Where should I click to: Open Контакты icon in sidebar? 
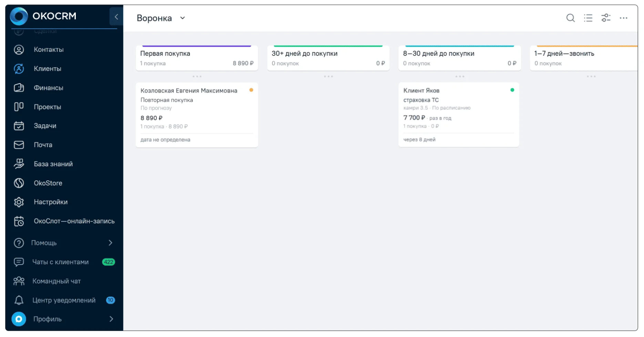point(19,50)
